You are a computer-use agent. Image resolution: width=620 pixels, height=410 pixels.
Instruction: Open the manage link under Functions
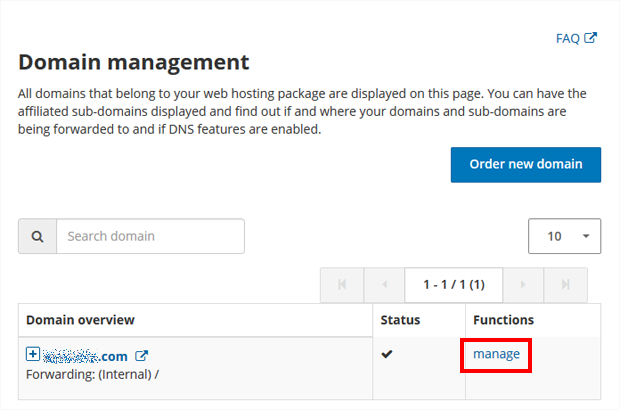496,354
